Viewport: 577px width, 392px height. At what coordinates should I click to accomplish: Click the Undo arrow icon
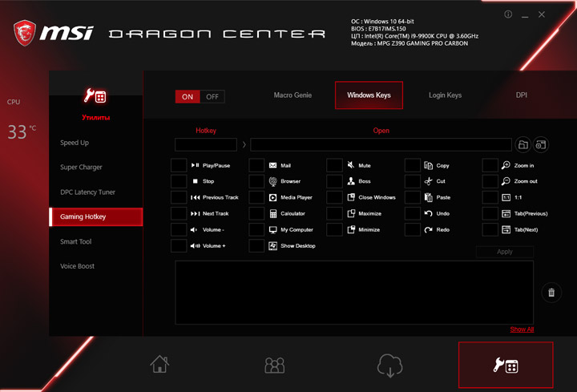pyautogui.click(x=428, y=213)
